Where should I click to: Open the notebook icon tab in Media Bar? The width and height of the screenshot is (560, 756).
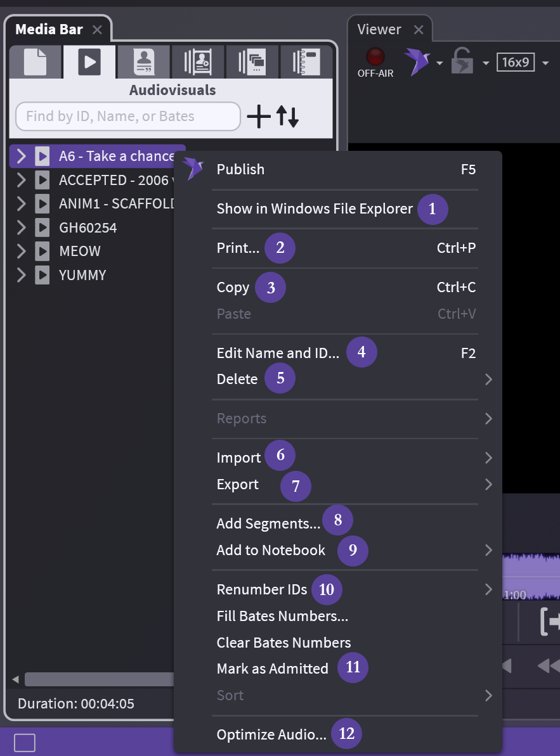point(306,62)
